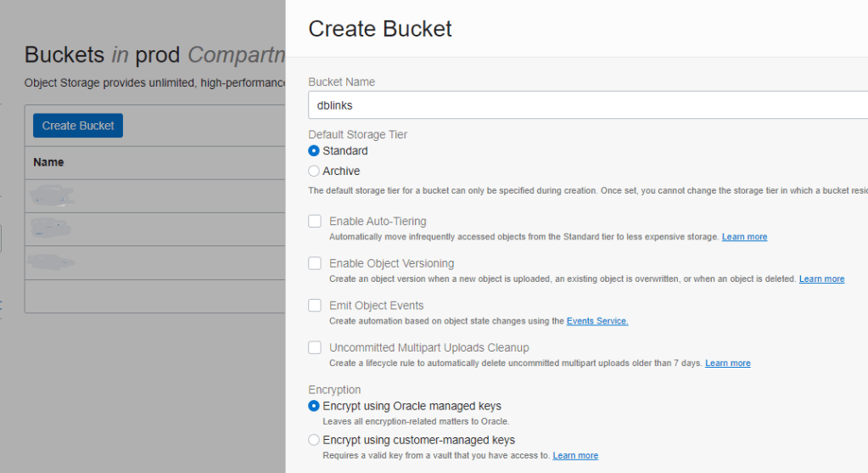The height and width of the screenshot is (473, 868).
Task: Open Learn more link for multipart uploads cleanup
Action: pyautogui.click(x=727, y=363)
